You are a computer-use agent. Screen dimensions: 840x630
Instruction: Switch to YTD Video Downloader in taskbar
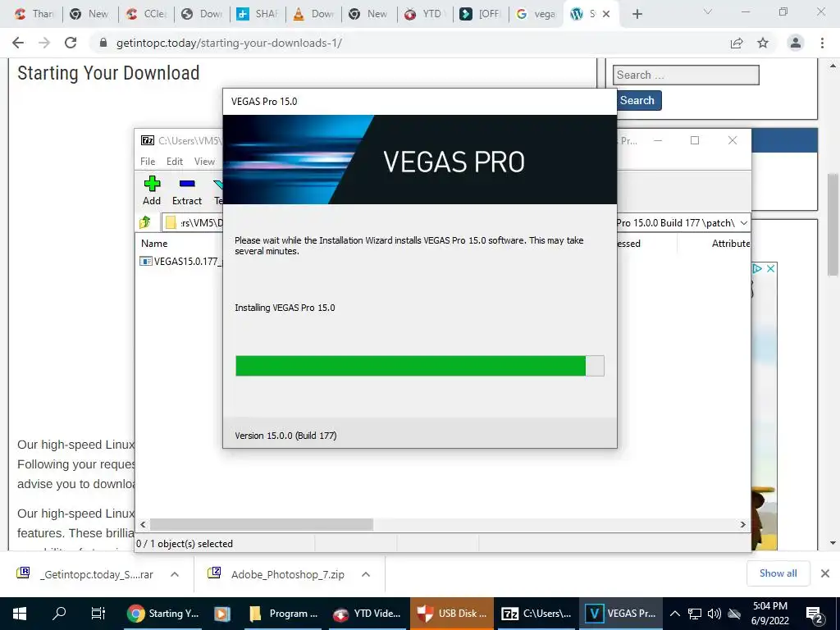[x=367, y=614]
